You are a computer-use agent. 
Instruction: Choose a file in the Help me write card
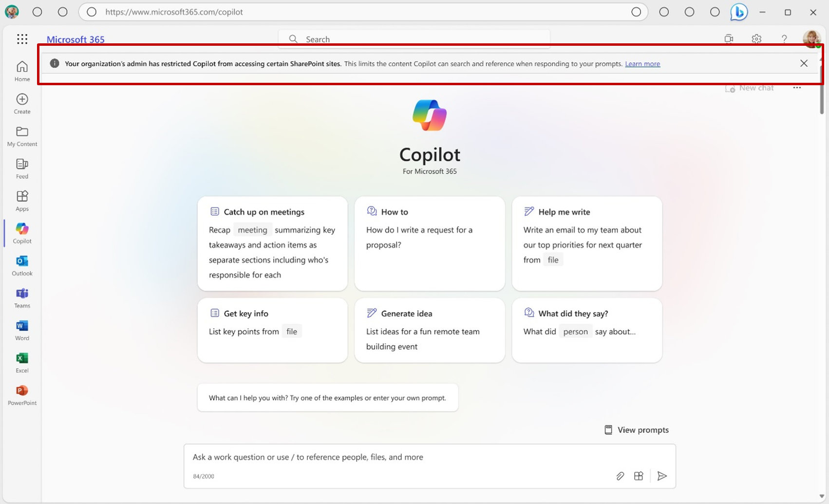point(553,260)
